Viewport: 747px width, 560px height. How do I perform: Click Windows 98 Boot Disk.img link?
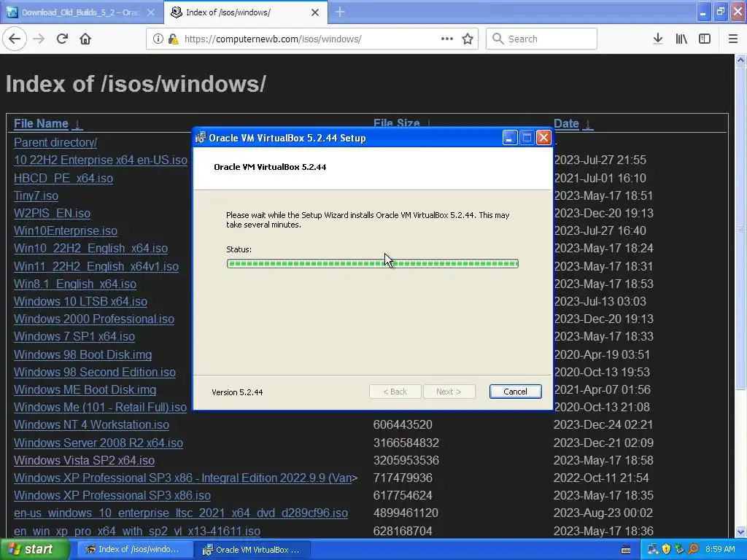pyautogui.click(x=83, y=355)
